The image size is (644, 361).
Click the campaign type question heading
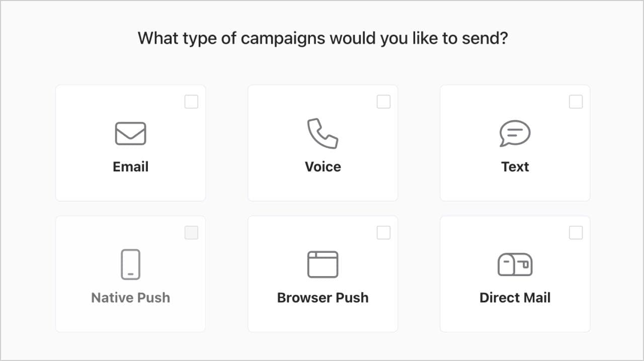(323, 38)
